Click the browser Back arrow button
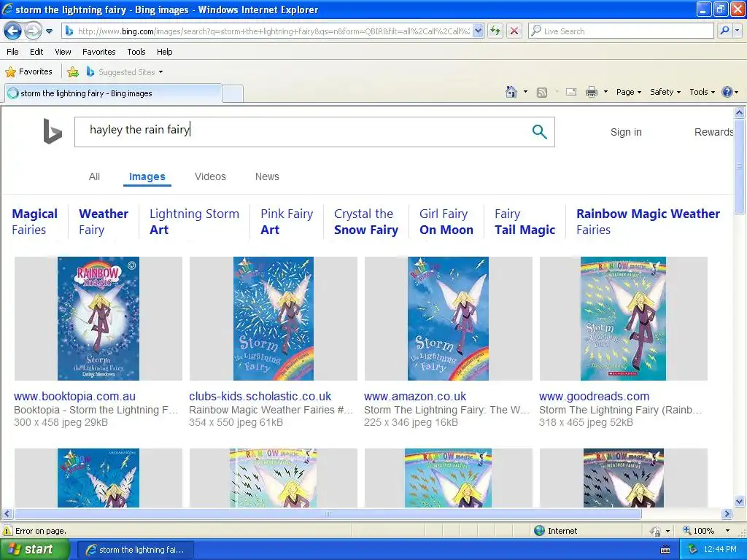This screenshot has height=560, width=747. (12, 31)
